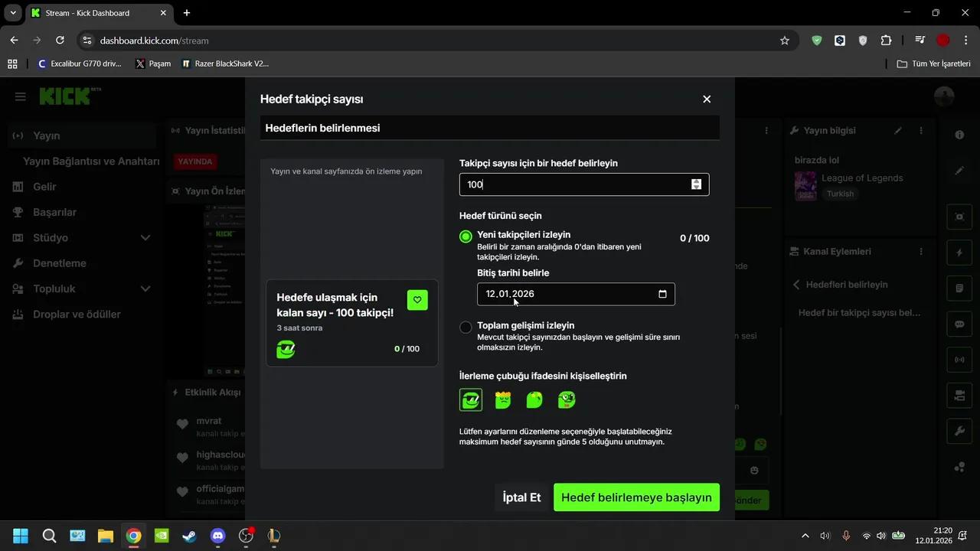Click the Bitiş tarihi date field
The image size is (980, 551).
567,294
